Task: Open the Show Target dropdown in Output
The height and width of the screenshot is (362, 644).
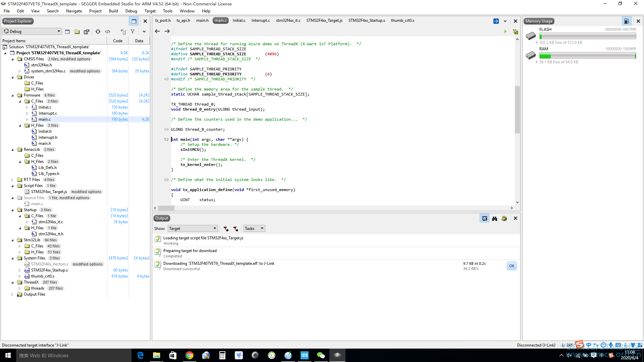Action: (x=193, y=229)
